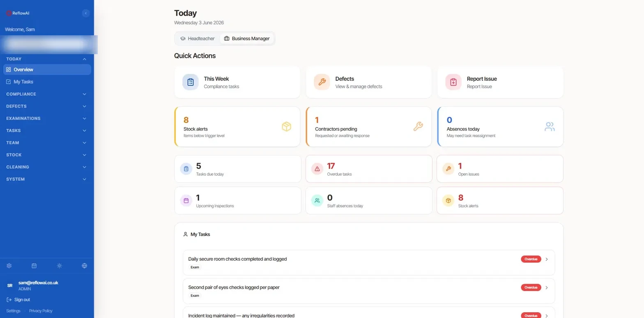Select Overview in the sidebar

click(x=47, y=70)
